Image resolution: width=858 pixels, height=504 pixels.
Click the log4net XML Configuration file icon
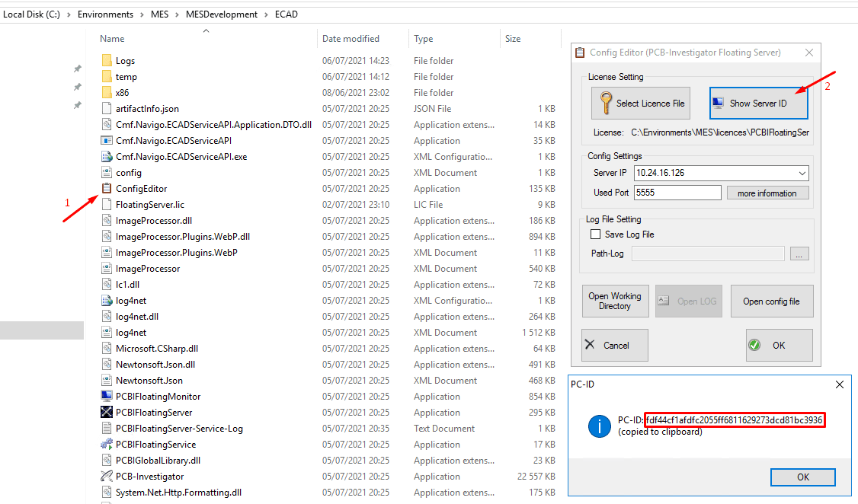coord(107,300)
